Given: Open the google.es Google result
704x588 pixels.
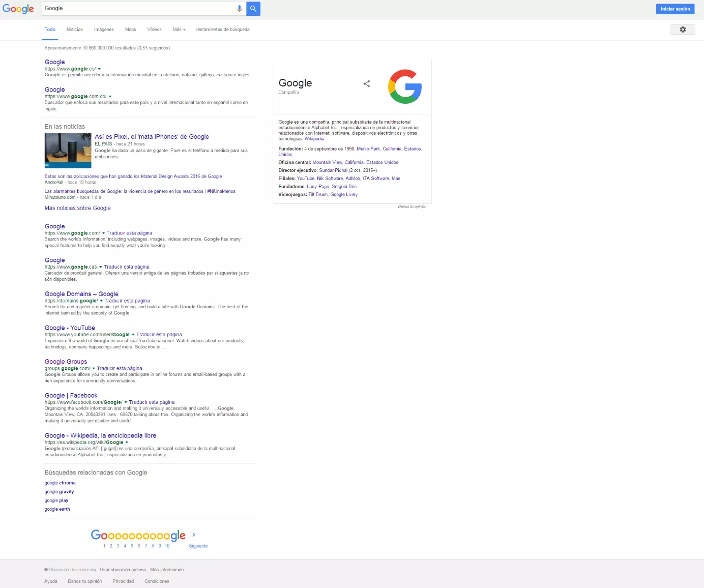Looking at the screenshot, I should (55, 62).
